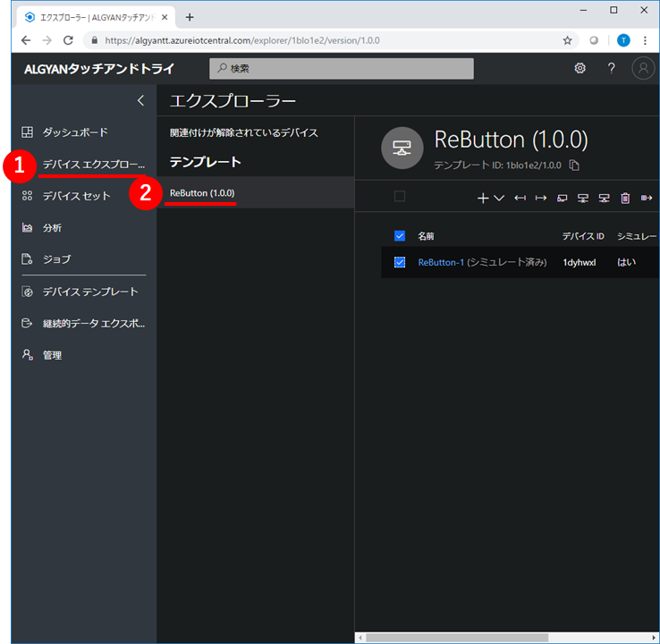Click the right-arrow export icon in toolbar
Image resolution: width=660 pixels, height=644 pixels.
[x=541, y=198]
